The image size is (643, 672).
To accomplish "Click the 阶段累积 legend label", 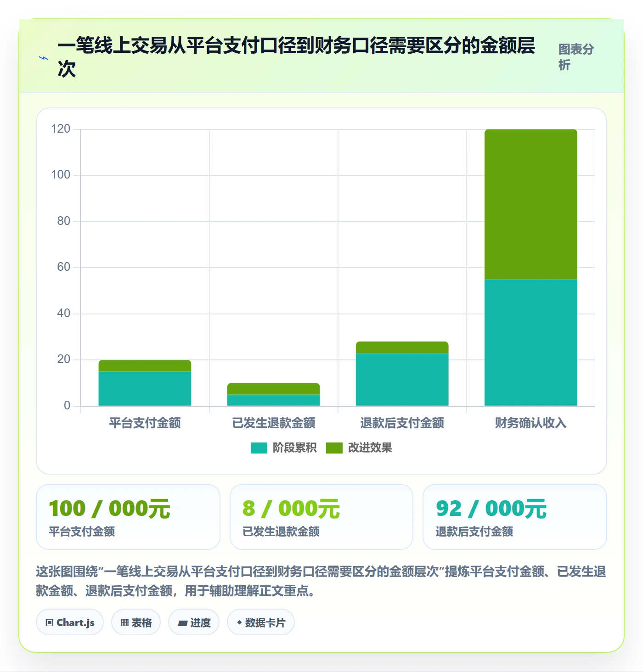I will click(x=294, y=448).
